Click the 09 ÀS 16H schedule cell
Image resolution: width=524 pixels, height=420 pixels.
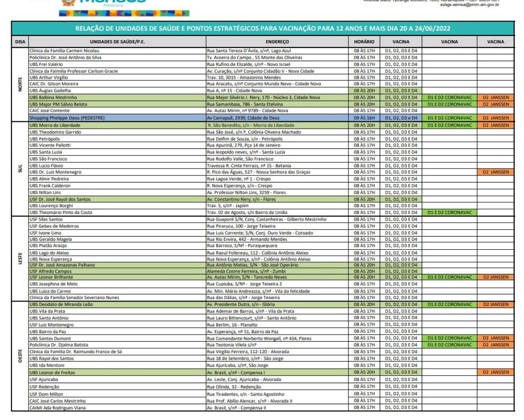pos(364,118)
